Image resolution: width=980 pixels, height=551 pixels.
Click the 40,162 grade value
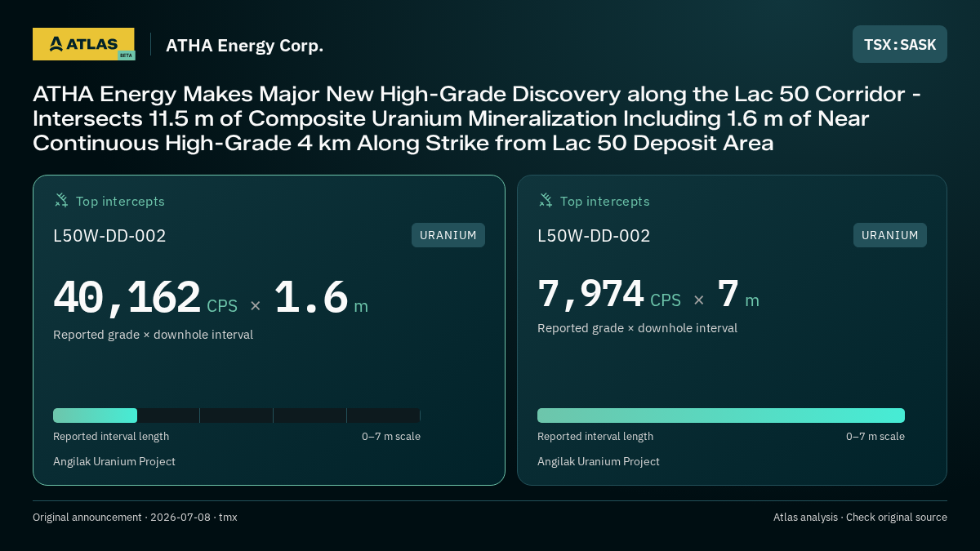coord(127,297)
